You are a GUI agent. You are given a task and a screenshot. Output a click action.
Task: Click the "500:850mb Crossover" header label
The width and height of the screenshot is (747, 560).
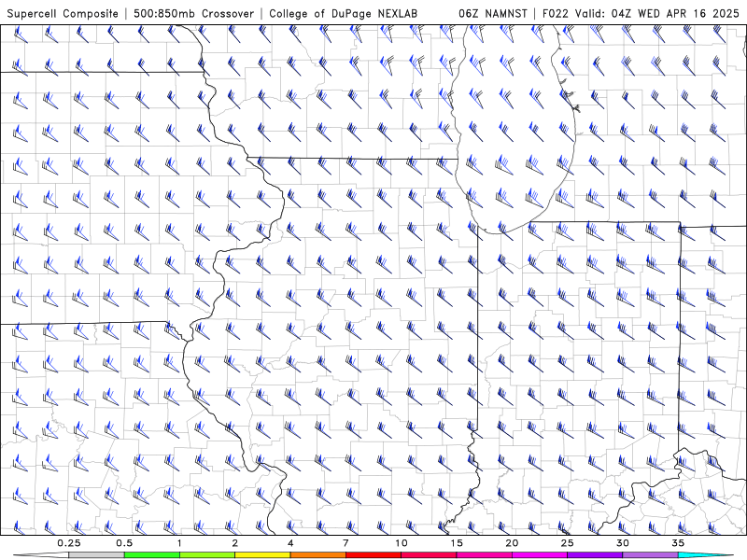click(194, 13)
